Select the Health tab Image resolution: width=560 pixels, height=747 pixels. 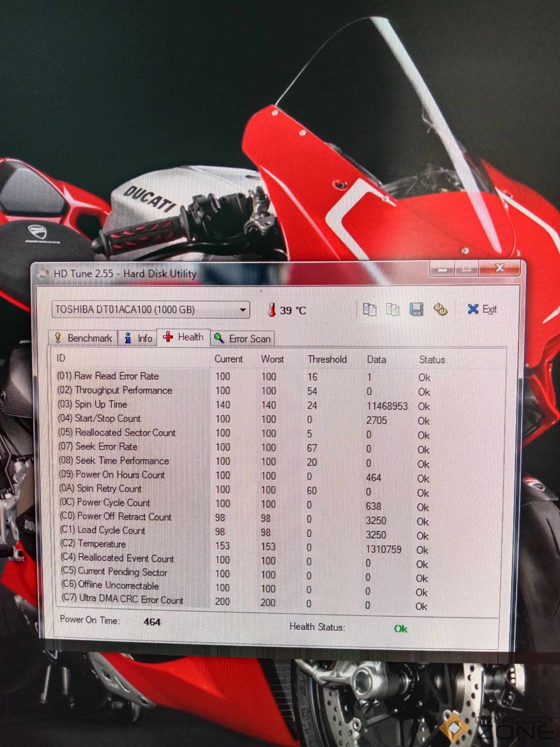click(x=183, y=337)
